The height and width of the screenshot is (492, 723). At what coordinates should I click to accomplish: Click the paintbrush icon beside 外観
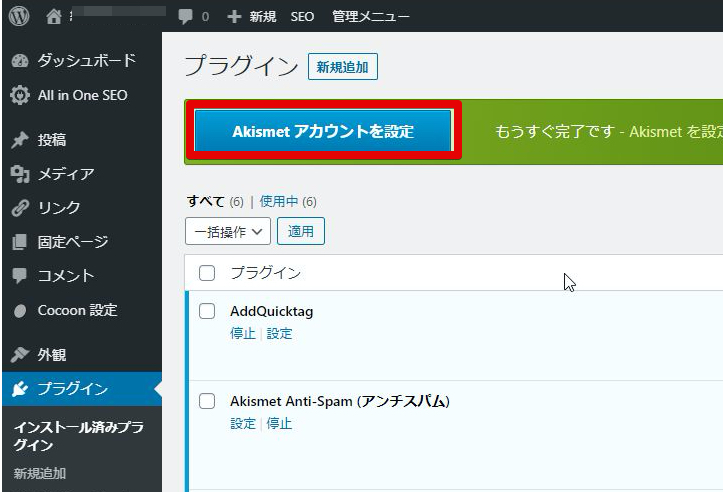click(x=20, y=355)
